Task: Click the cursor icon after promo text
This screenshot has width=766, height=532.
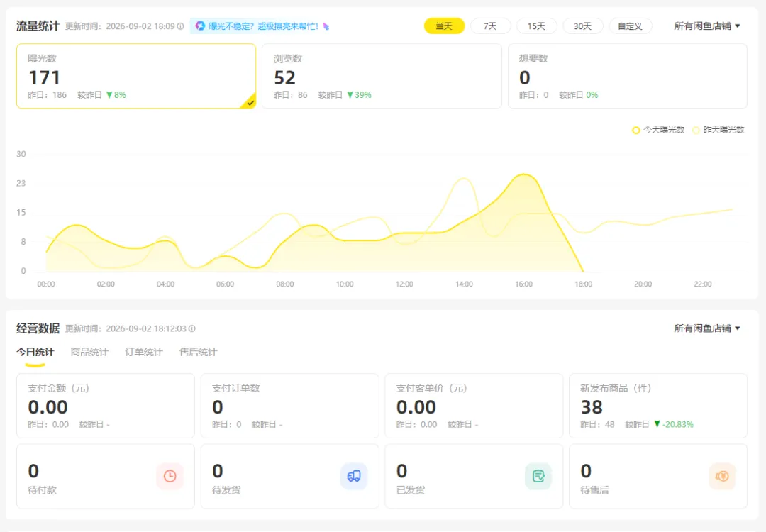Action: pyautogui.click(x=326, y=26)
